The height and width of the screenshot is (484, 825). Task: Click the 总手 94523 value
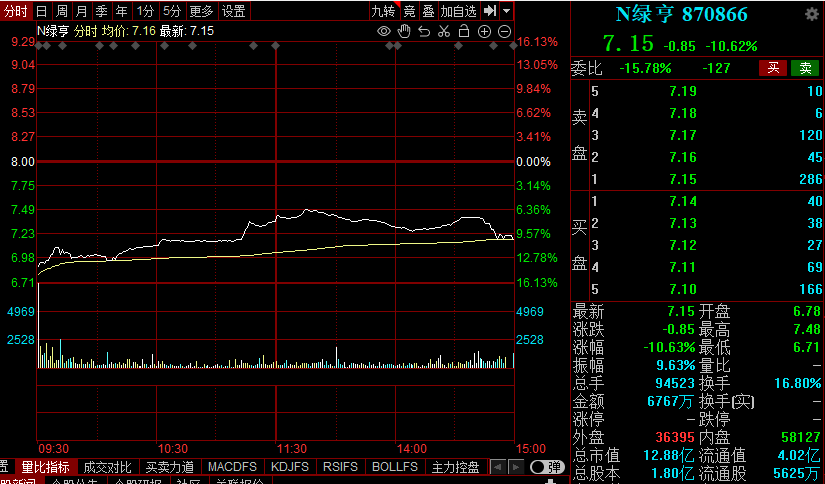click(675, 384)
